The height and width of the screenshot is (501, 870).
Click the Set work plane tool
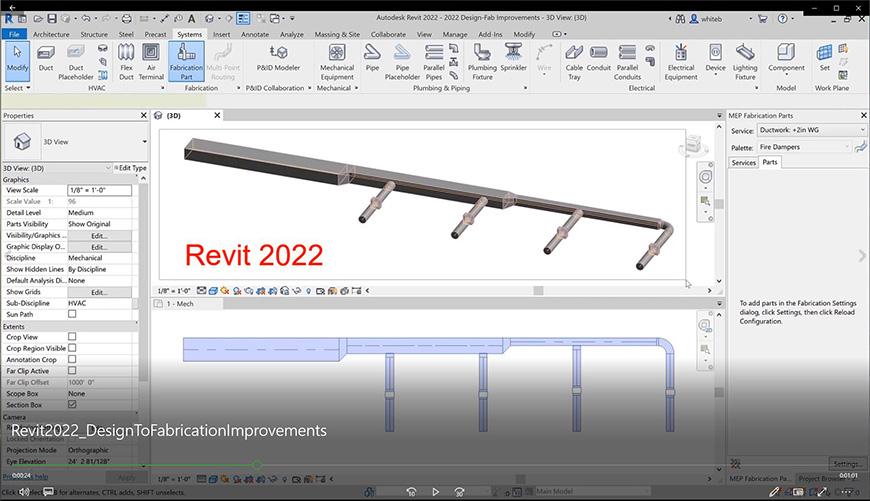point(825,59)
